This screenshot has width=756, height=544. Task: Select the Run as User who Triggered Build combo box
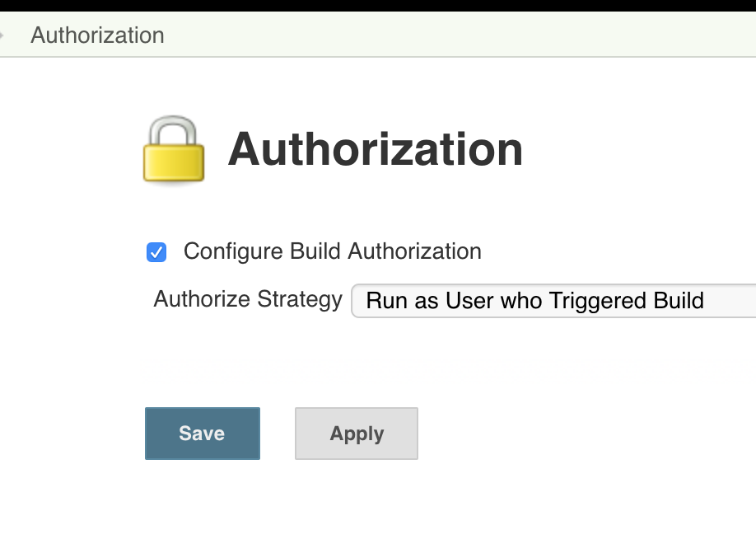pos(553,301)
